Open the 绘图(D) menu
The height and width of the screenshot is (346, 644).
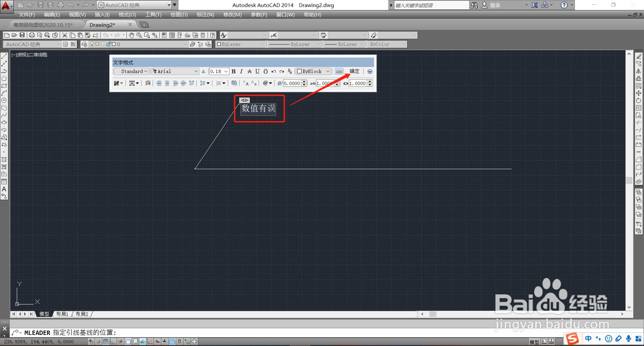pos(179,15)
